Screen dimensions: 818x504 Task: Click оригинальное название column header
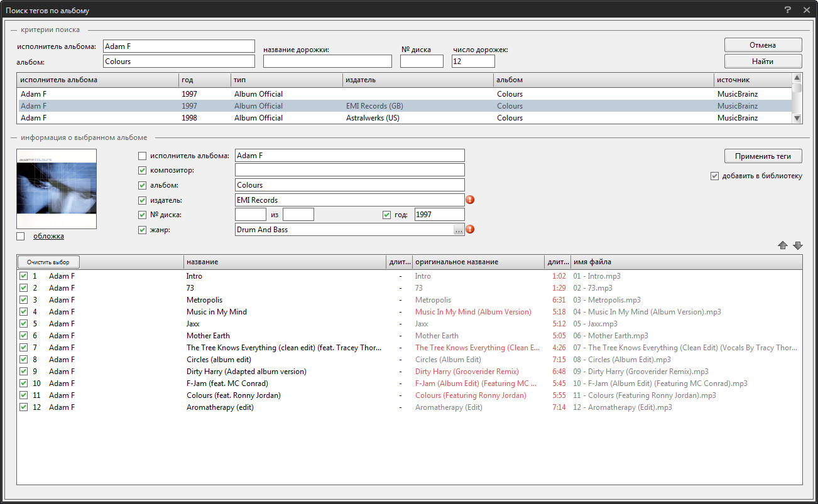478,262
